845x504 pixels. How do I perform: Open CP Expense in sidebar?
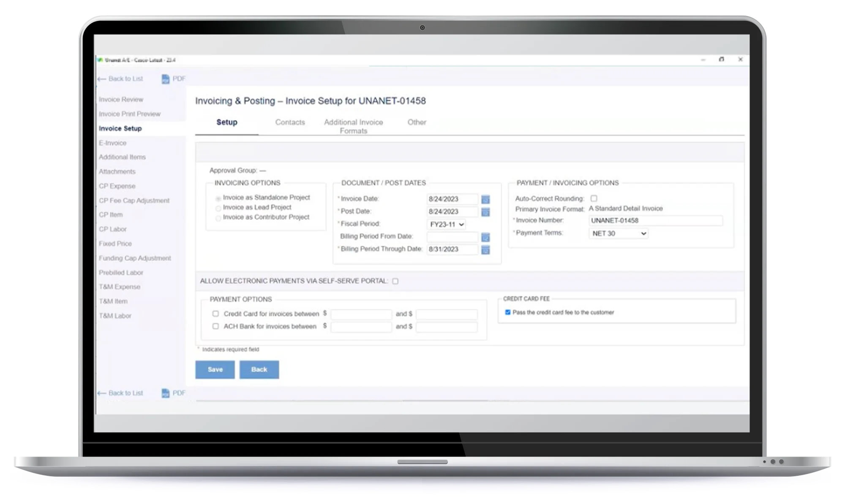tap(117, 186)
